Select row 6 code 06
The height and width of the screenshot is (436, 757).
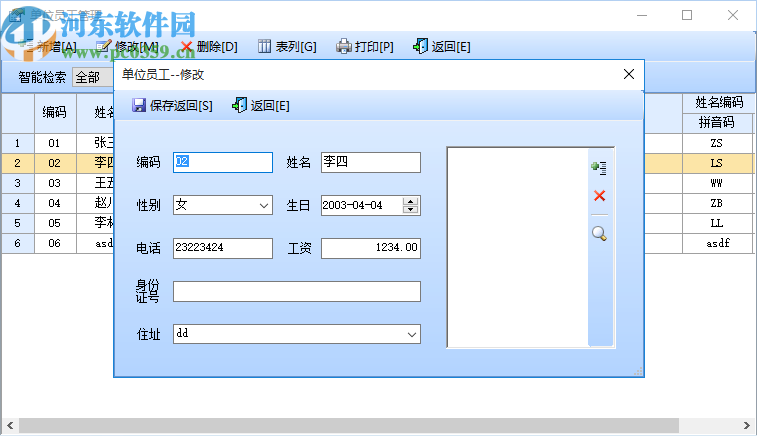coord(54,243)
